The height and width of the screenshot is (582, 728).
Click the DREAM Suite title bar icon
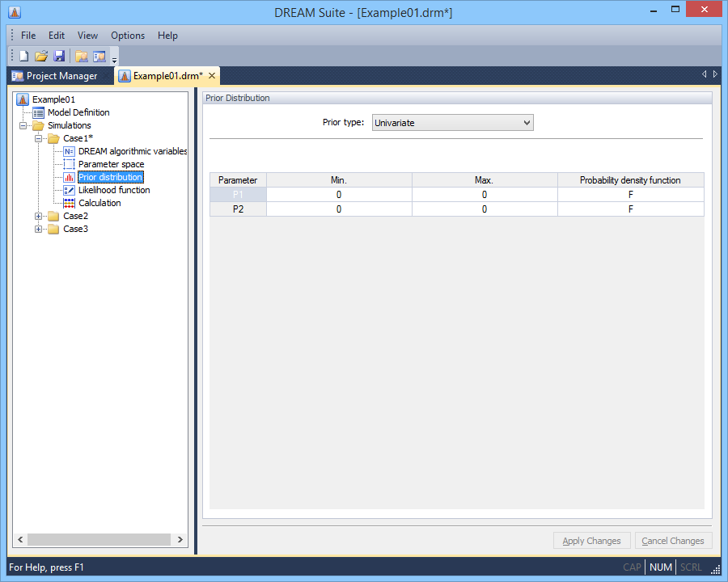15,12
